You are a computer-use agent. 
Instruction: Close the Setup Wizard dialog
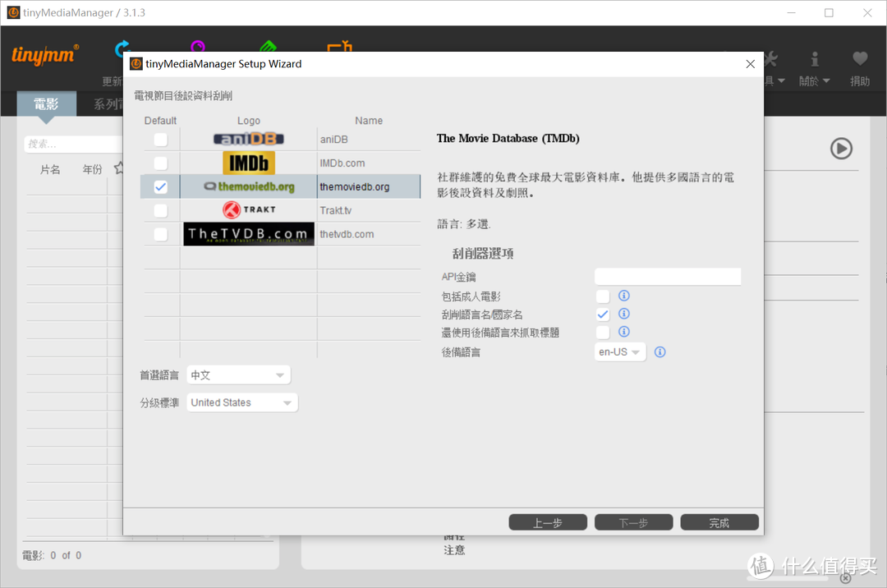[x=750, y=64]
